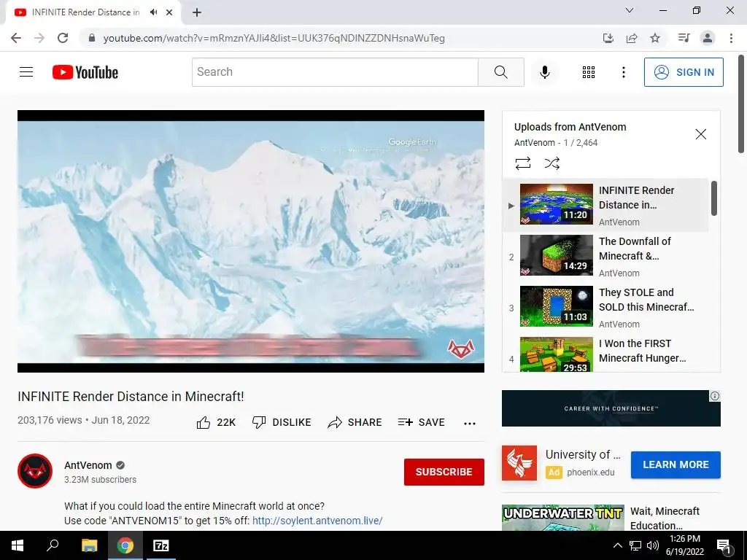Open Chrome profile avatar

click(x=708, y=38)
